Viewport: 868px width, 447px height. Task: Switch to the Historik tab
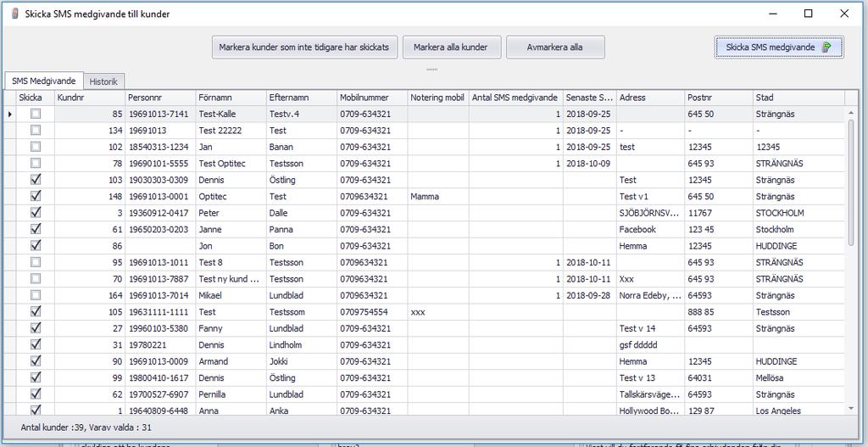click(x=103, y=81)
